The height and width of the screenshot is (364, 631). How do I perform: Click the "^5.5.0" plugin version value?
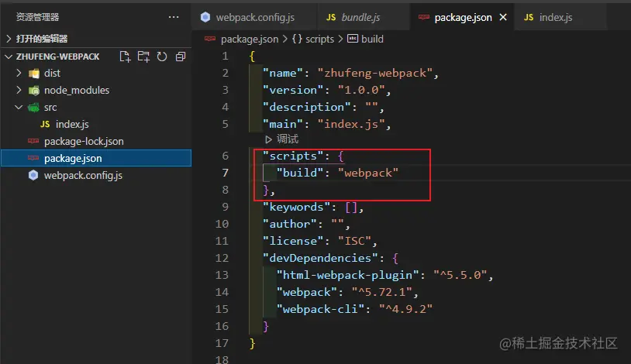point(460,275)
